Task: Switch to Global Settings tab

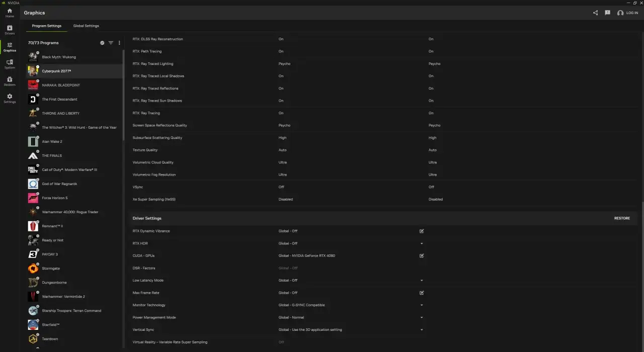Action: click(86, 26)
